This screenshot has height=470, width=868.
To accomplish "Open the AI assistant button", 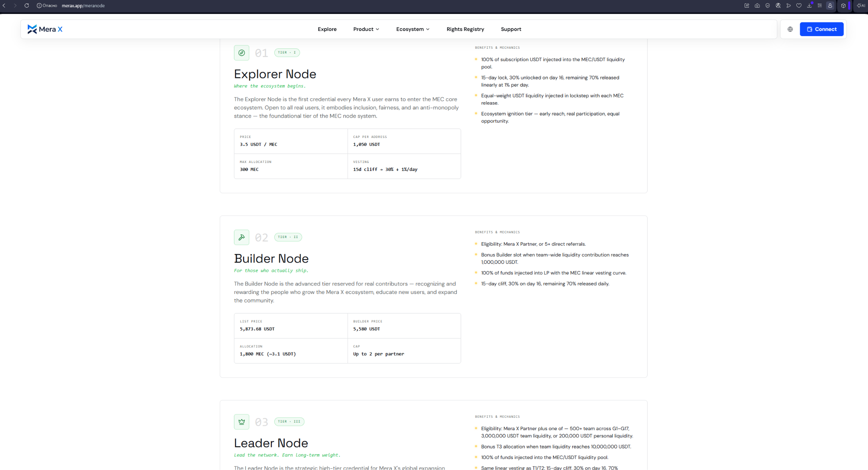I will [x=861, y=6].
